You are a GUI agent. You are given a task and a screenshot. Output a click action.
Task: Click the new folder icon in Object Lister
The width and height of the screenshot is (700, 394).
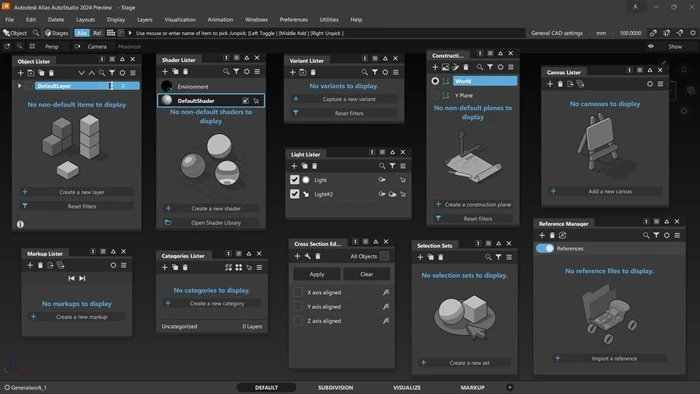point(31,73)
